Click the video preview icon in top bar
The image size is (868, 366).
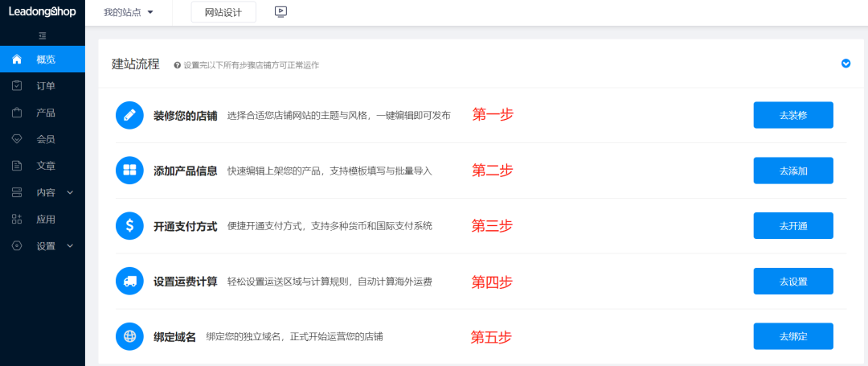click(x=280, y=12)
